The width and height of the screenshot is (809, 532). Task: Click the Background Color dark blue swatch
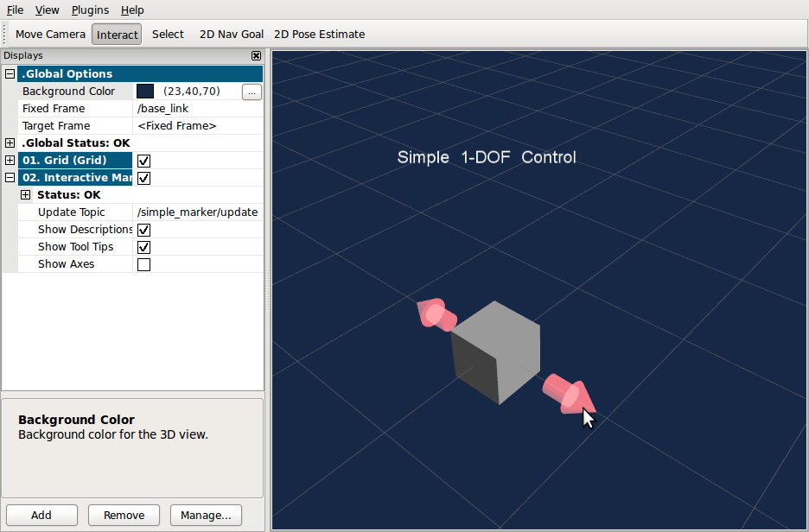145,92
